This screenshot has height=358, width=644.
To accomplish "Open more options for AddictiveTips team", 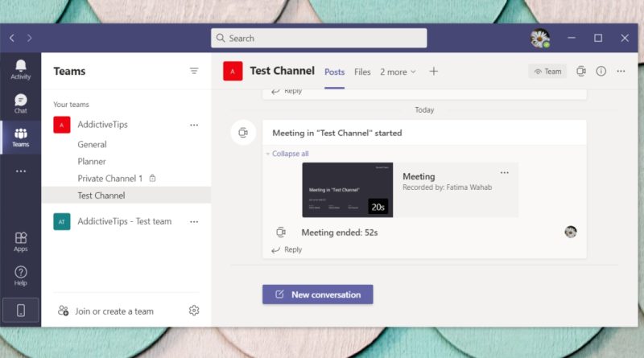I will pyautogui.click(x=194, y=125).
